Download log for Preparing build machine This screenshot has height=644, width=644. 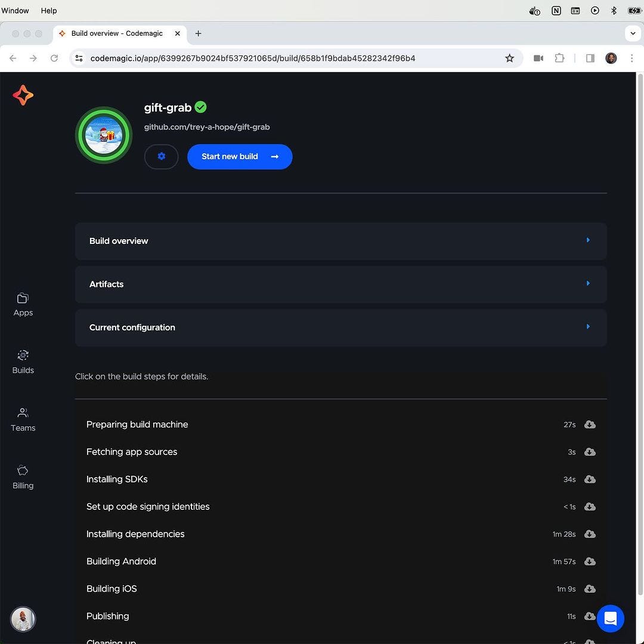[590, 425]
